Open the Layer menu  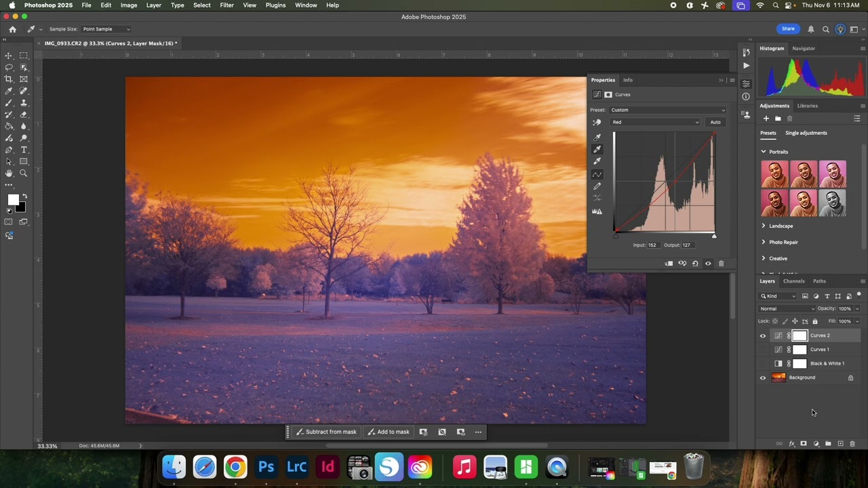(154, 5)
